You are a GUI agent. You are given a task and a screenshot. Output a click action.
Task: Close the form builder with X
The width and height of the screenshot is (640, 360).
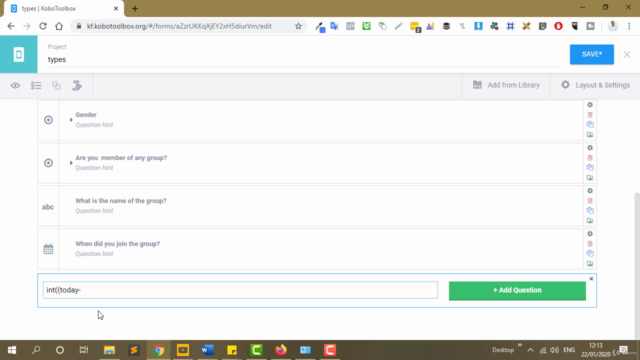627,54
